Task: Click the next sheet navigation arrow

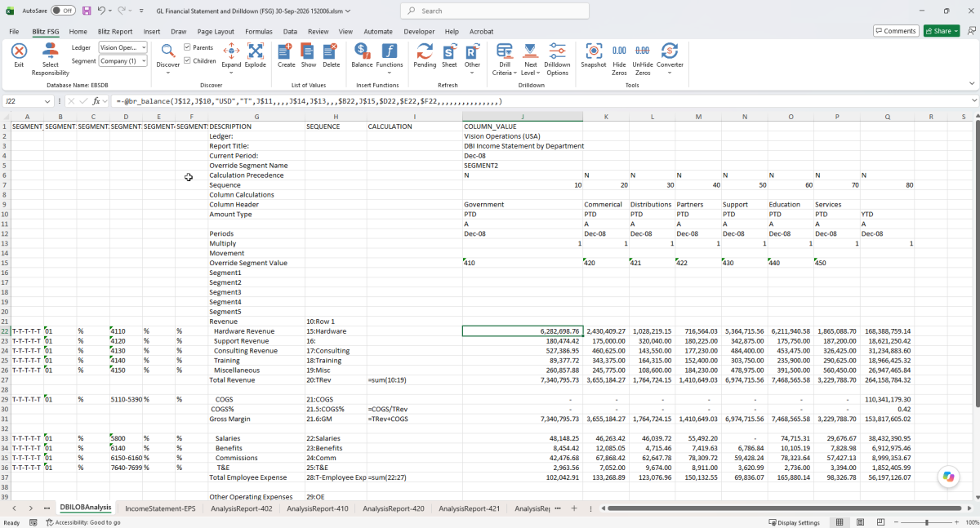Action: tap(30, 508)
